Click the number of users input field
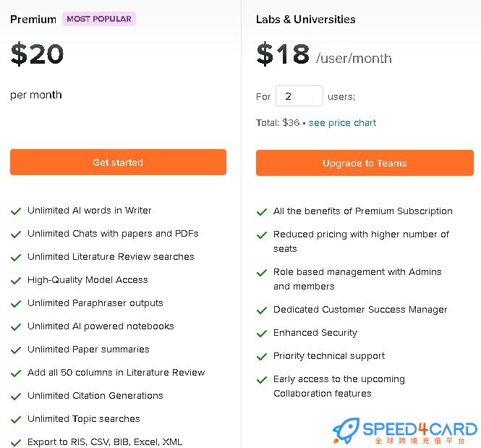This screenshot has width=481, height=448. click(x=299, y=96)
